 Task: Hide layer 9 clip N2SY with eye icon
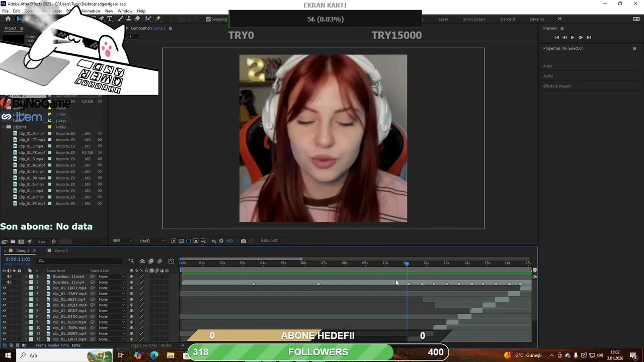4,322
